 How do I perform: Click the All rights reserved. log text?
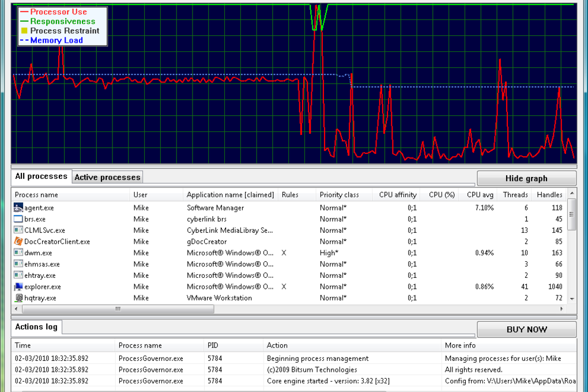(x=474, y=370)
